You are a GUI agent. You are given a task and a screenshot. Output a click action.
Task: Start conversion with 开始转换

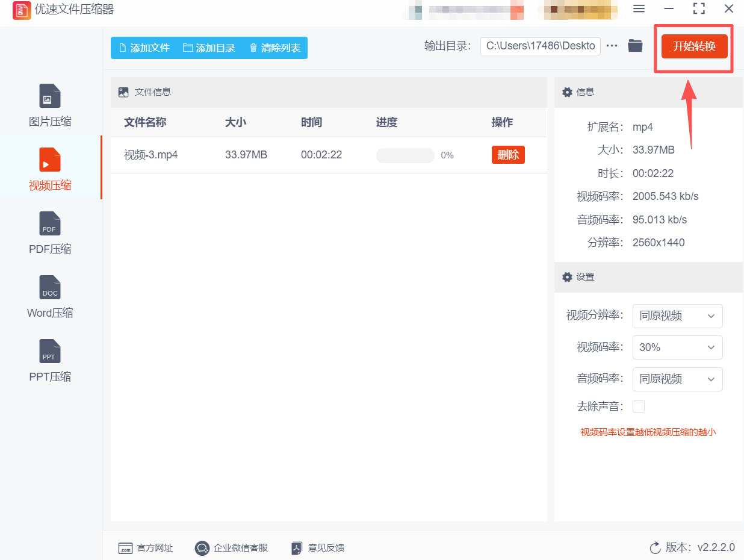point(693,46)
